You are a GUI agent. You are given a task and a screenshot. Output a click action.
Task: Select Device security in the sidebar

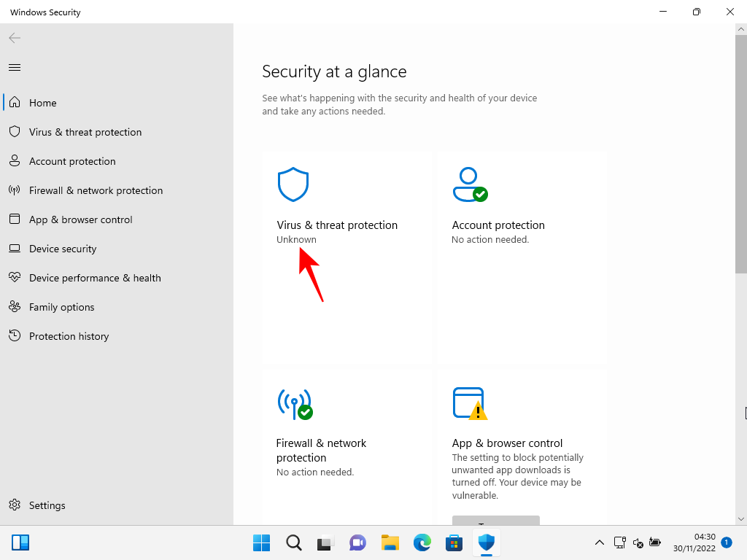point(63,249)
